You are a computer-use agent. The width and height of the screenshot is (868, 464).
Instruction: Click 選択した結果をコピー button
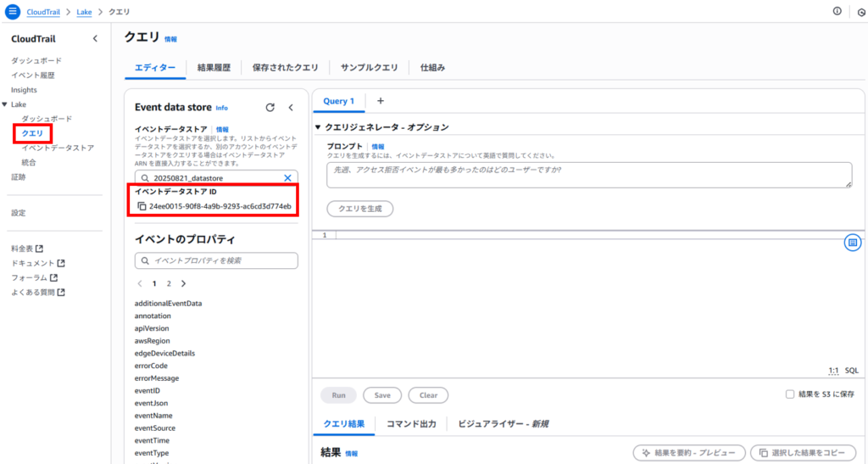(x=804, y=453)
